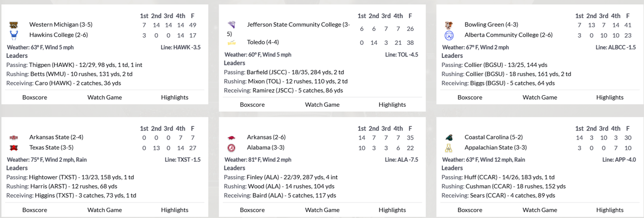Click the Arkansas State team logo

14,137
